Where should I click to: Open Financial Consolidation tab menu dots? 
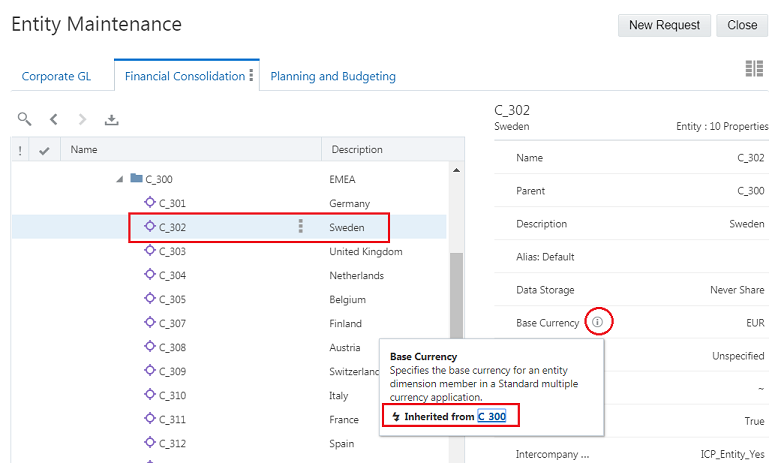[251, 75]
